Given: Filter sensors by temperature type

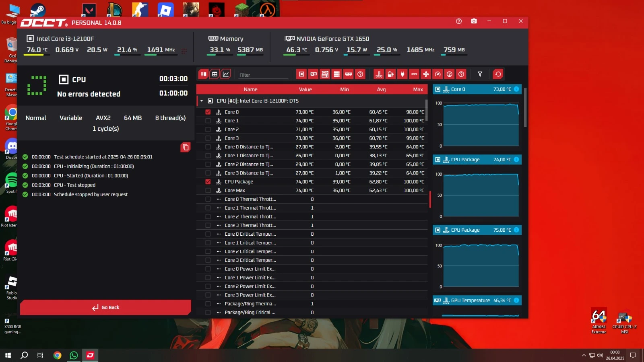Looking at the screenshot, I should 379,74.
